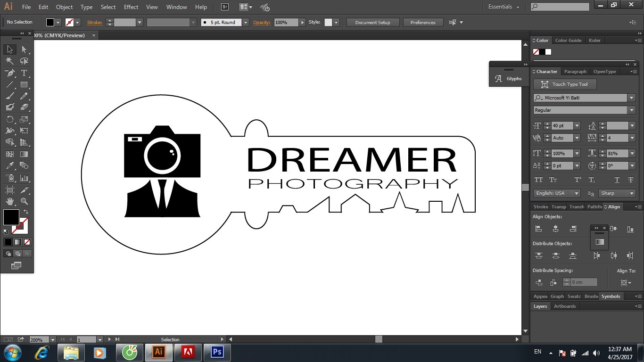Select the Zoom tool

click(x=24, y=201)
